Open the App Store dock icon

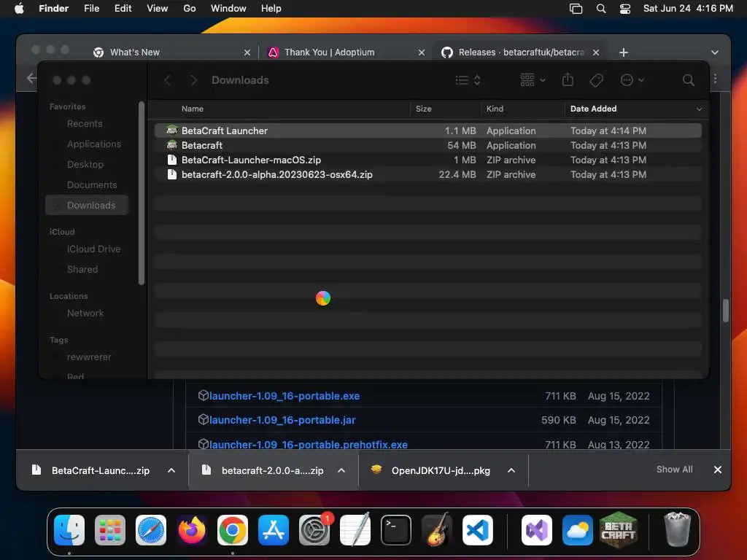pos(274,530)
